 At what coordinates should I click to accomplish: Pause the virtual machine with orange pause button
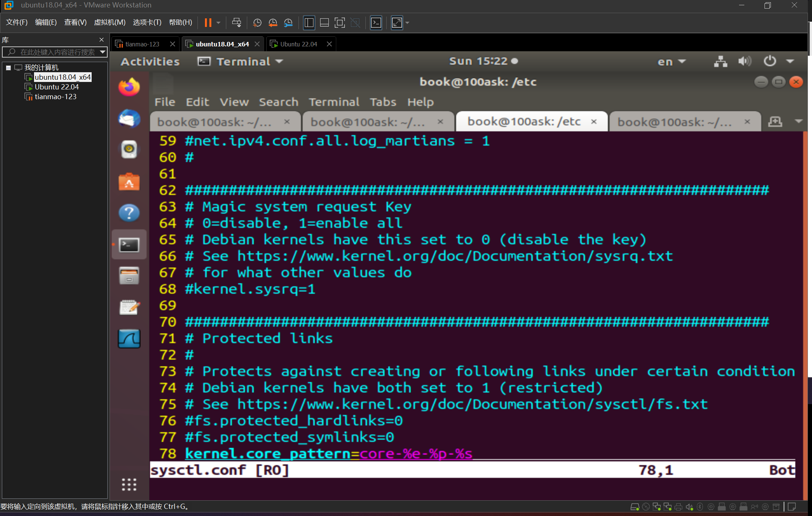(208, 23)
